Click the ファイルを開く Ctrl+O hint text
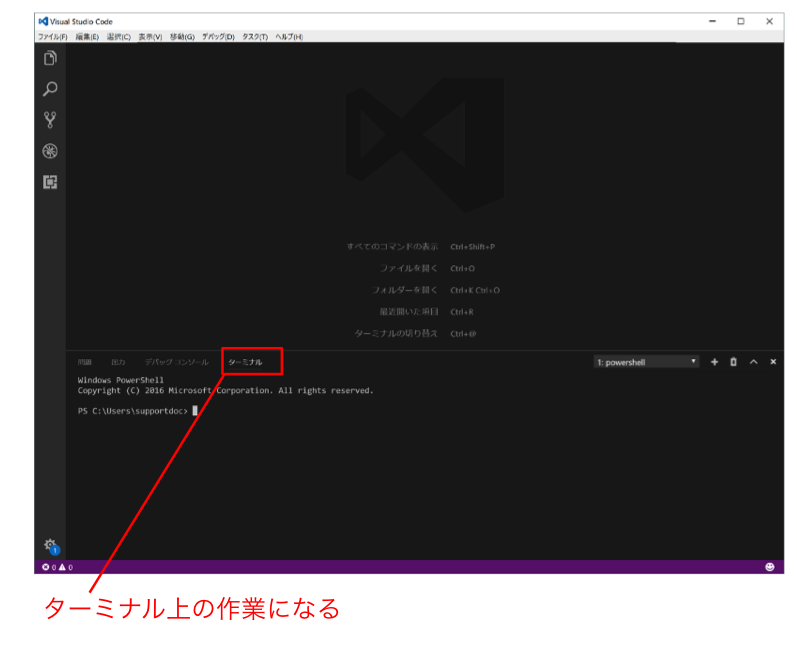797x649 pixels. 427,268
